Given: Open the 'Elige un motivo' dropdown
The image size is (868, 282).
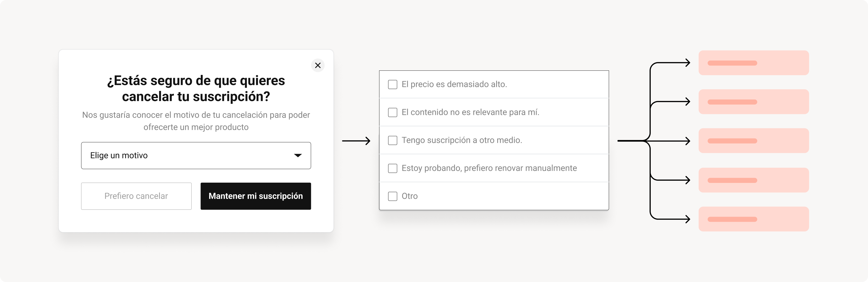Looking at the screenshot, I should pos(196,155).
